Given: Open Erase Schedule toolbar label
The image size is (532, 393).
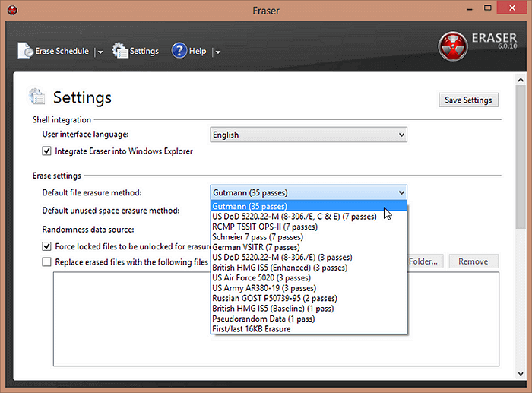Looking at the screenshot, I should tap(62, 51).
